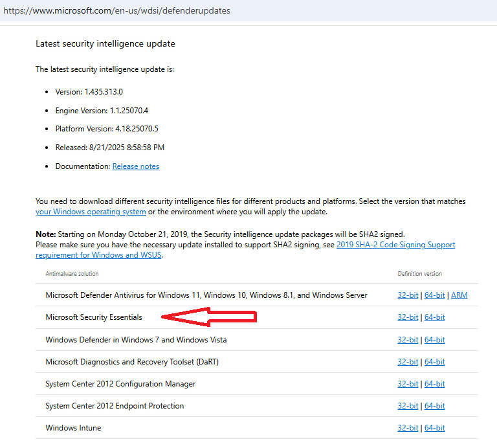Download 32-bit for Windows 7 and Vista Defender

[x=408, y=340]
